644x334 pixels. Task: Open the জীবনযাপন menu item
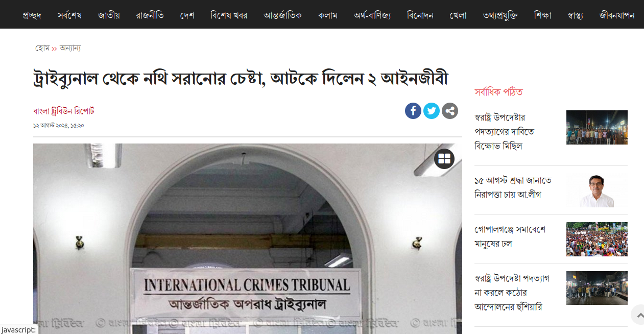coord(617,15)
